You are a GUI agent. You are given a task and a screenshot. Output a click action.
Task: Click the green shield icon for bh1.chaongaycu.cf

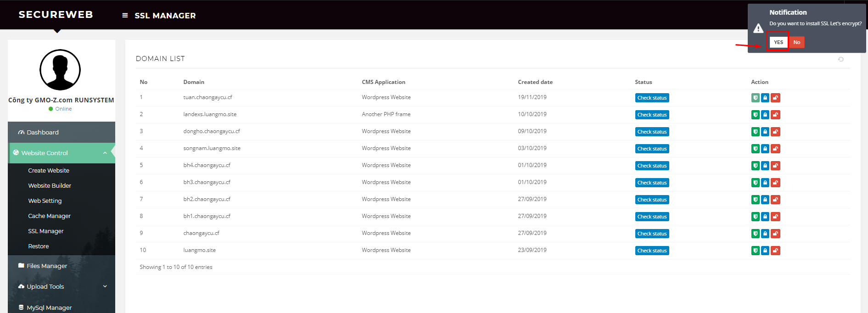coord(755,217)
